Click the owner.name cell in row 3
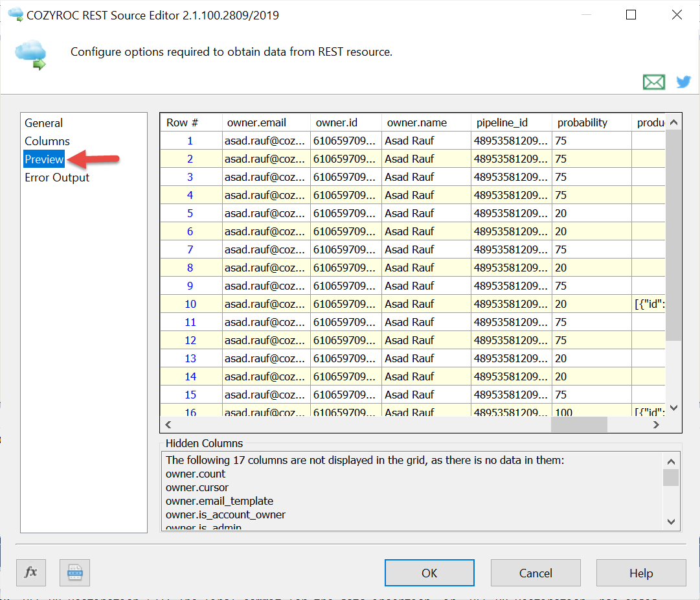The width and height of the screenshot is (700, 600). click(x=426, y=177)
